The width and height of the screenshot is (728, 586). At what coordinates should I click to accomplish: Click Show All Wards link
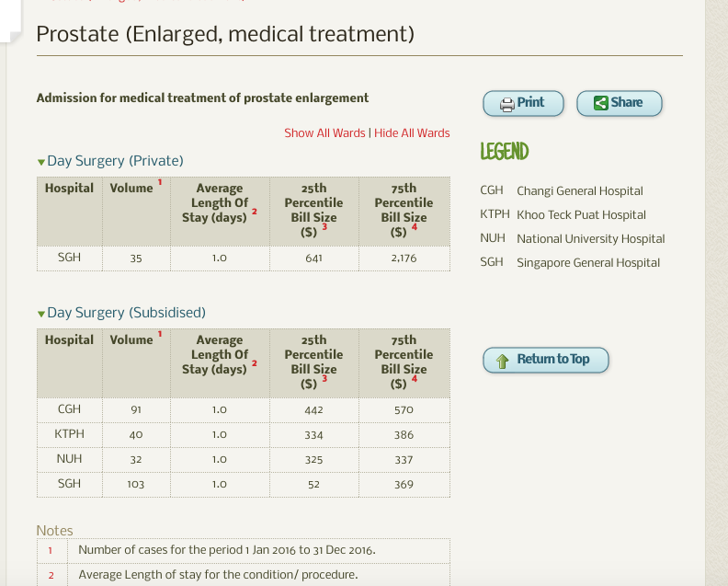pyautogui.click(x=324, y=133)
